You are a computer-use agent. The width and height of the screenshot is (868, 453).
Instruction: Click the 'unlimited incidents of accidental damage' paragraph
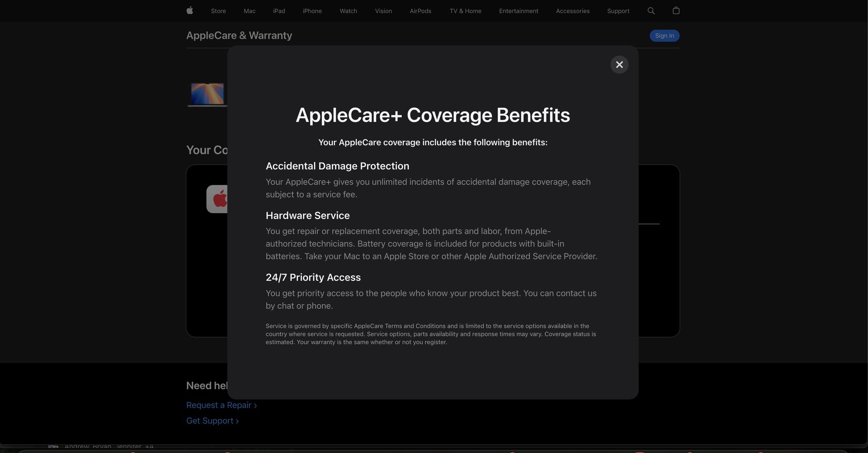tap(428, 188)
